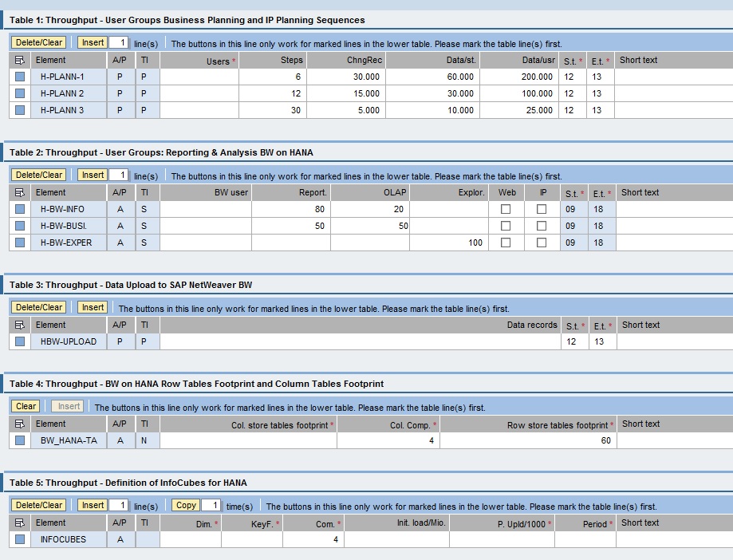The width and height of the screenshot is (733, 560).
Task: Click the select-all rows icon in Table 3 header
Action: point(19,324)
